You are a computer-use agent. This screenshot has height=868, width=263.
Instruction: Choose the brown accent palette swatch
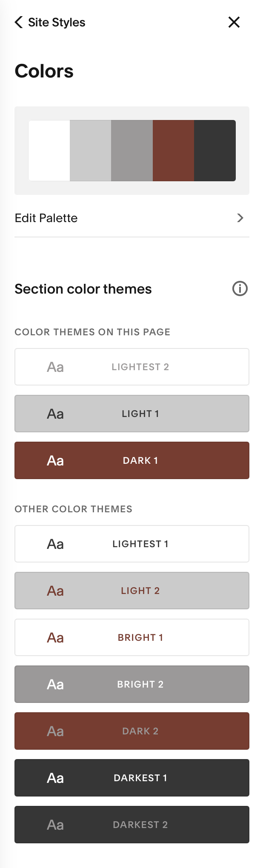(x=173, y=151)
